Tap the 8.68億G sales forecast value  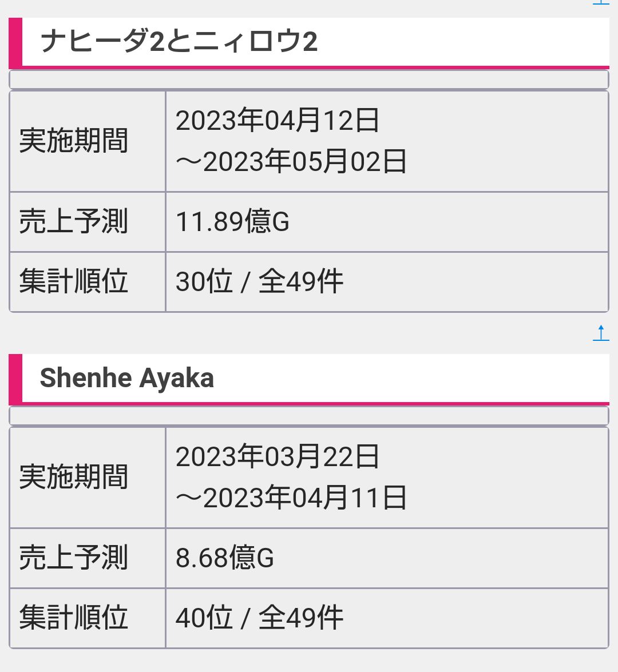point(225,558)
